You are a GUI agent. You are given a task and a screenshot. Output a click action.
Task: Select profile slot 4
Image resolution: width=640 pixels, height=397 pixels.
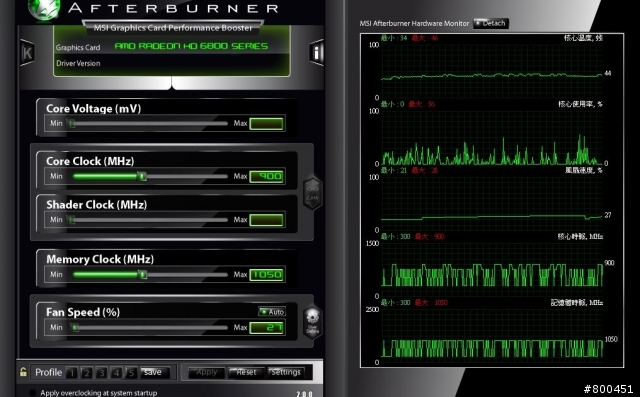tap(116, 373)
